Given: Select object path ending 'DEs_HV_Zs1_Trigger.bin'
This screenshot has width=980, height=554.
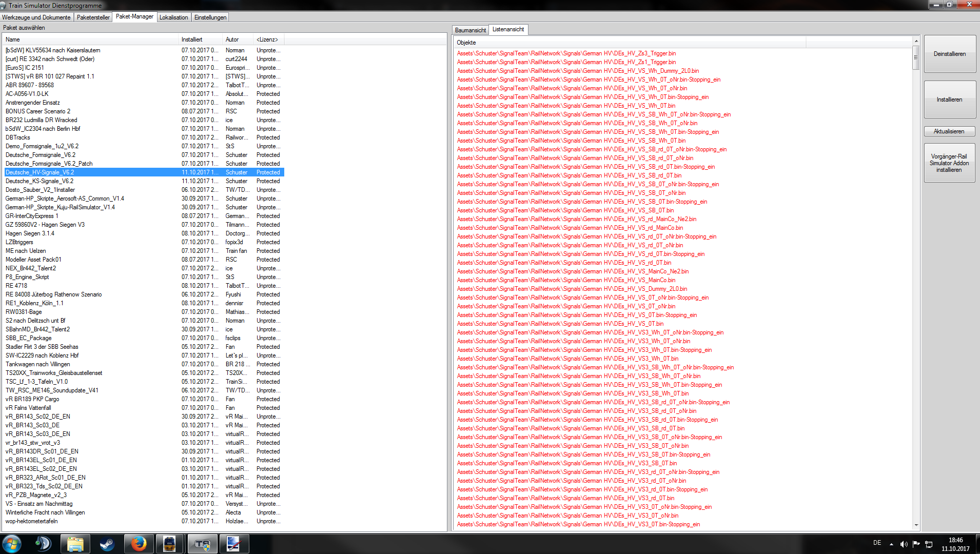Looking at the screenshot, I should [x=566, y=62].
